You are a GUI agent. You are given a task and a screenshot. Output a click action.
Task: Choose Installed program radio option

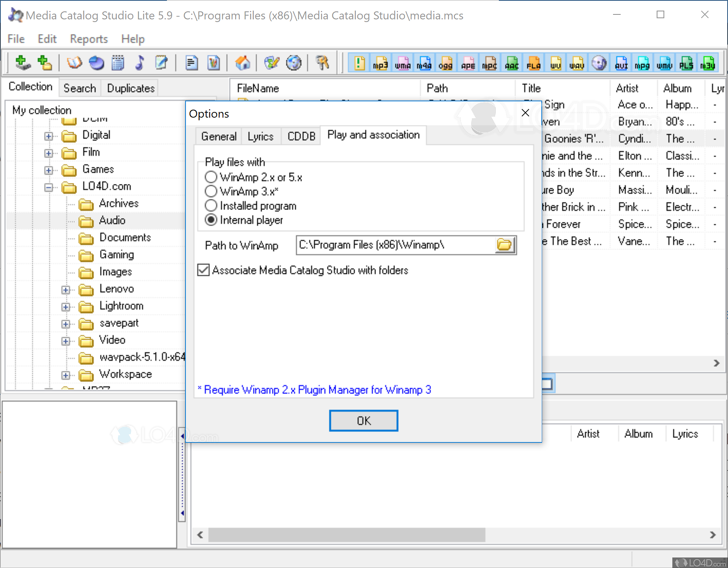pyautogui.click(x=211, y=206)
